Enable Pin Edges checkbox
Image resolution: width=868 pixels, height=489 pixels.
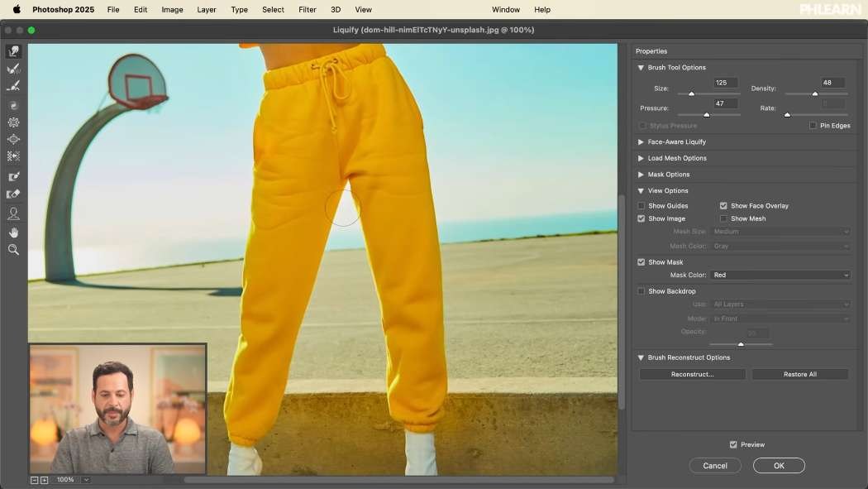pos(813,126)
